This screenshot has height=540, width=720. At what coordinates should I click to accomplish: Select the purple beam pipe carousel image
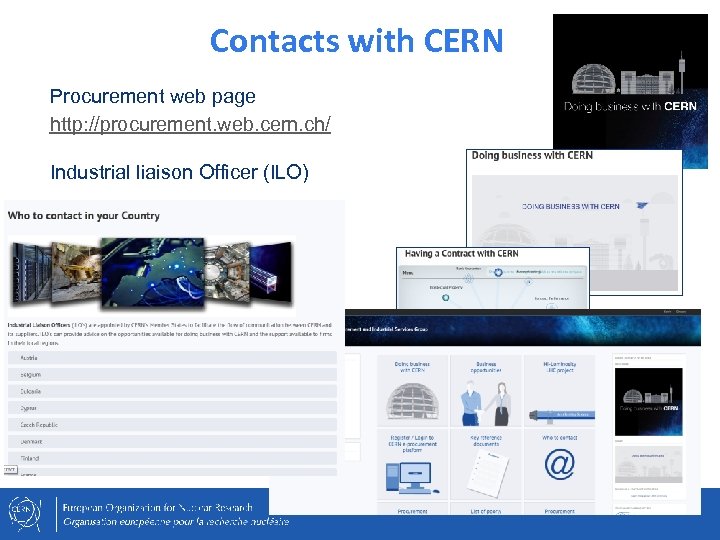point(271,272)
